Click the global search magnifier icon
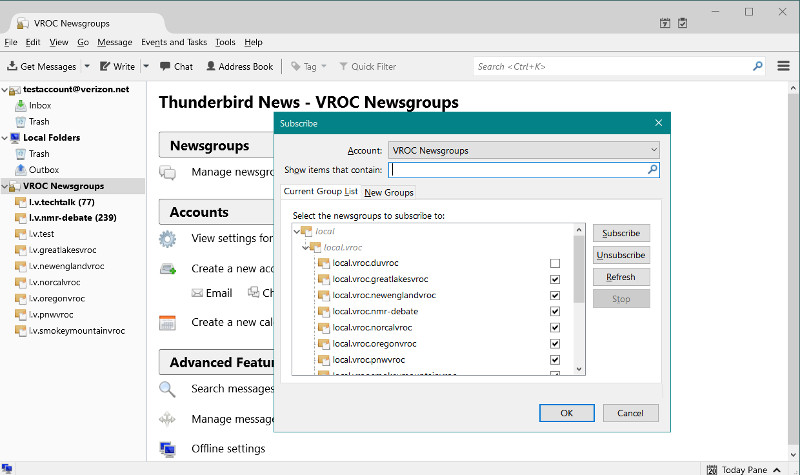 (x=758, y=66)
